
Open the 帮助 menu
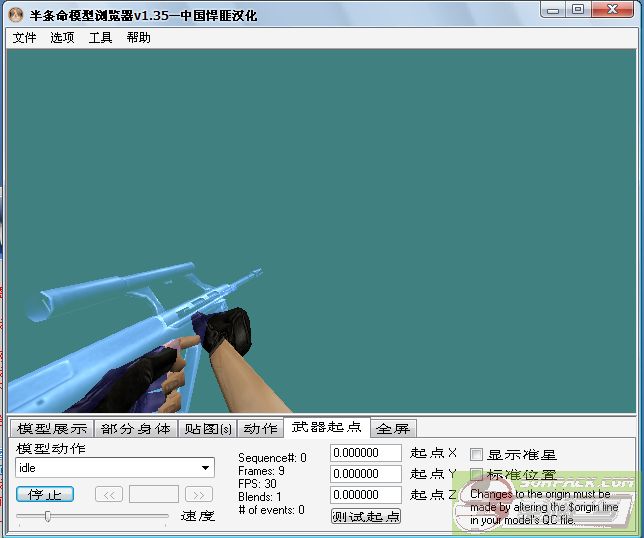139,38
